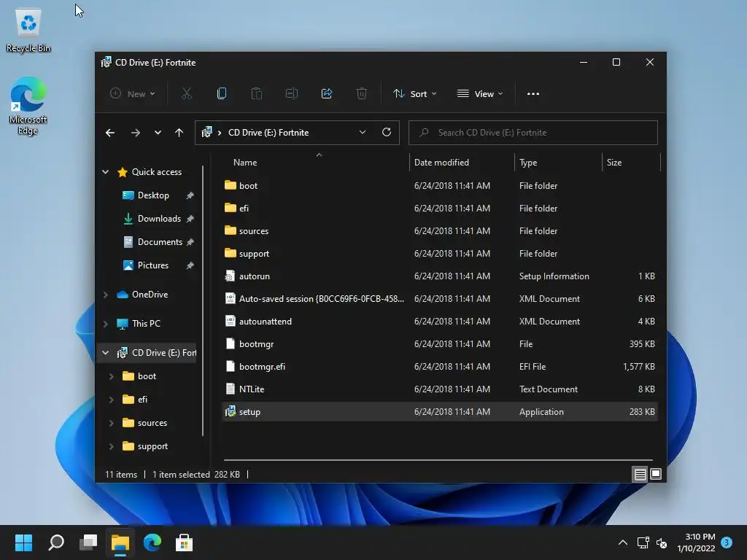Open taskbar Search magnifier
Image resolution: width=747 pixels, height=560 pixels.
(56, 542)
